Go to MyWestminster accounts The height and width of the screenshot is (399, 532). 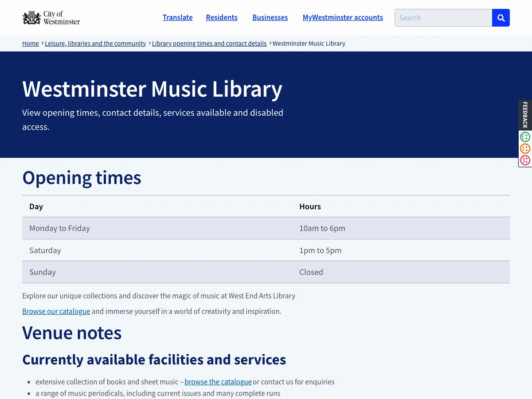pos(343,17)
